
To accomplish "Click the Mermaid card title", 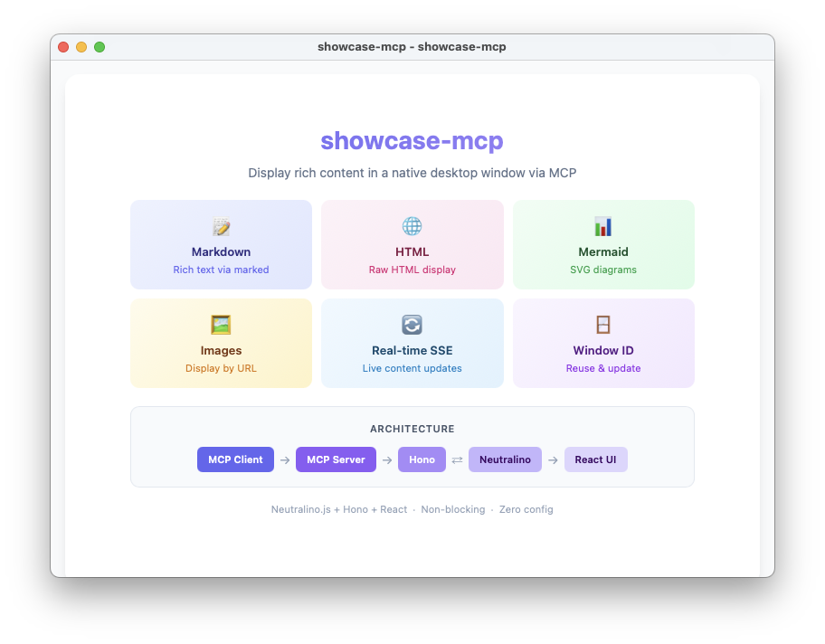I will coord(603,252).
